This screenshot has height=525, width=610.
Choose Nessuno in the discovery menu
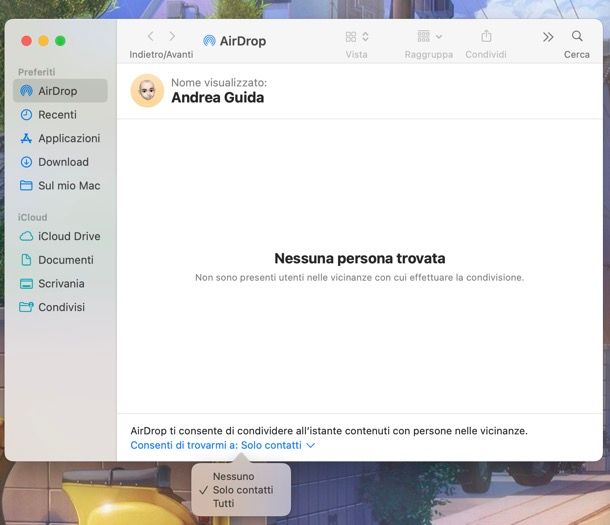pos(233,476)
